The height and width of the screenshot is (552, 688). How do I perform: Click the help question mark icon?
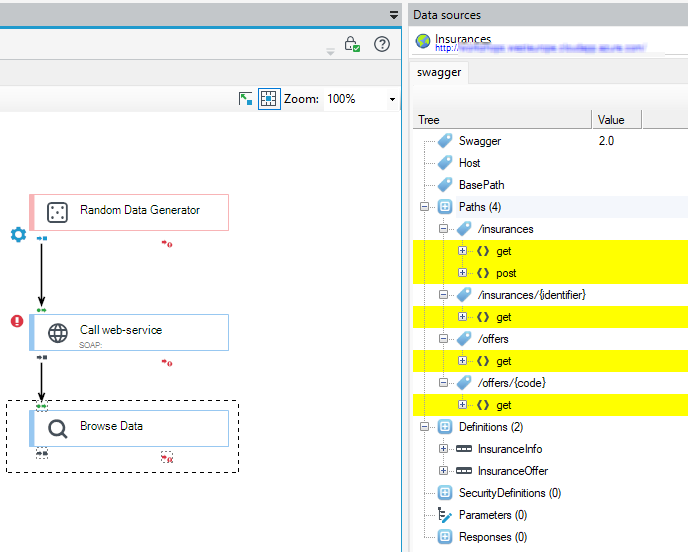382,44
